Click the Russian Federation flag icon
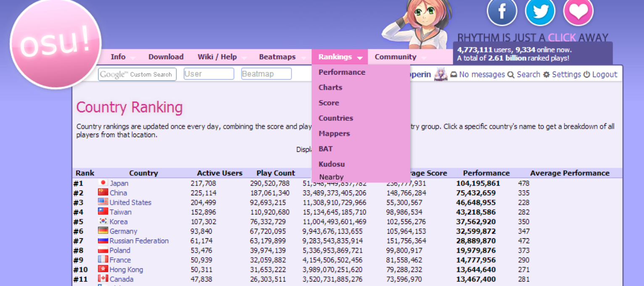This screenshot has height=286, width=644. (x=103, y=241)
